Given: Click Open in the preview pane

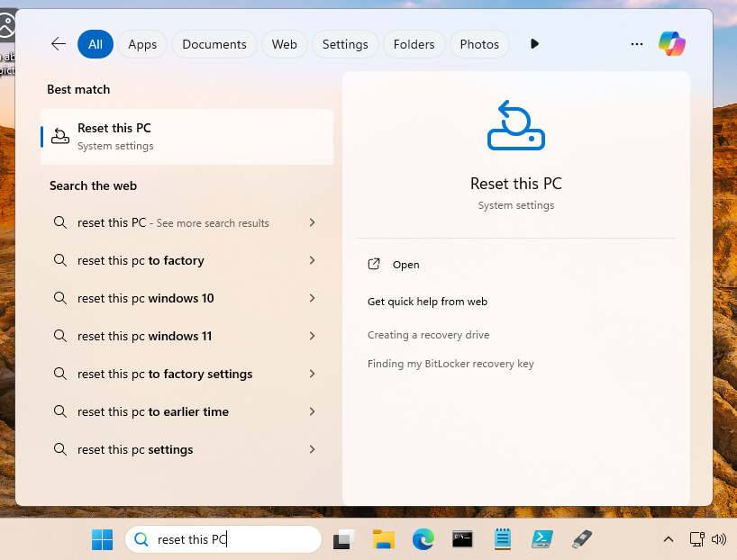Looking at the screenshot, I should tap(406, 265).
